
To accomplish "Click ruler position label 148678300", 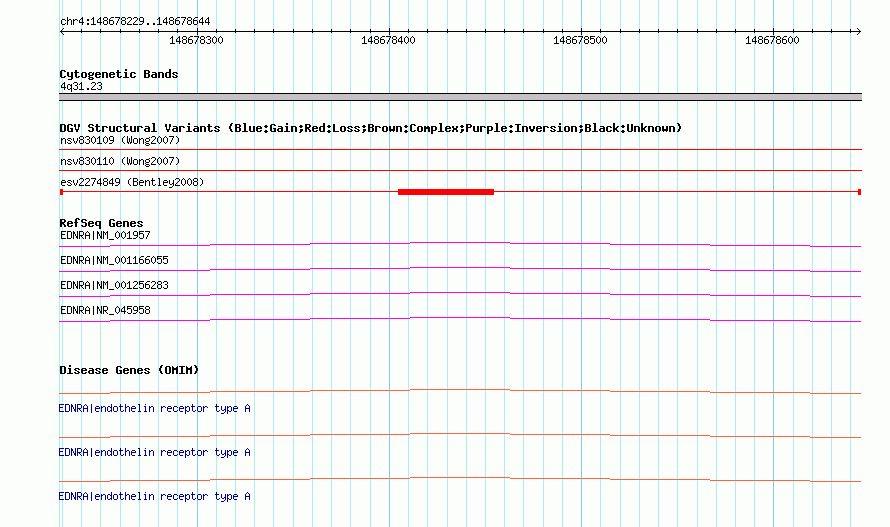I will pyautogui.click(x=196, y=40).
